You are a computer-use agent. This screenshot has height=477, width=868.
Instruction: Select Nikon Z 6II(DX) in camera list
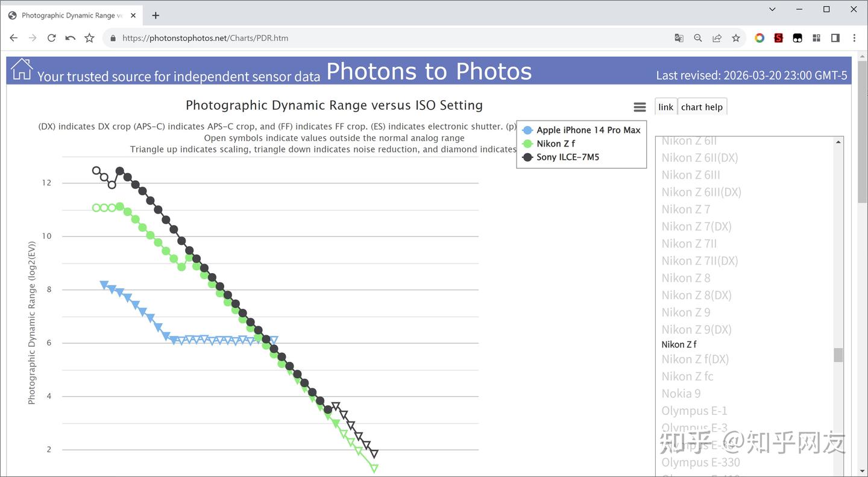click(700, 157)
